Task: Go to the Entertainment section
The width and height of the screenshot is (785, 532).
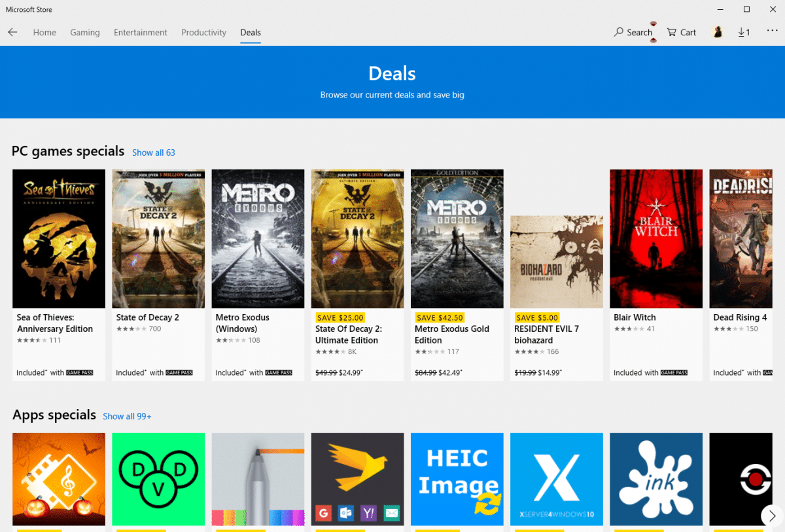Action: (140, 32)
